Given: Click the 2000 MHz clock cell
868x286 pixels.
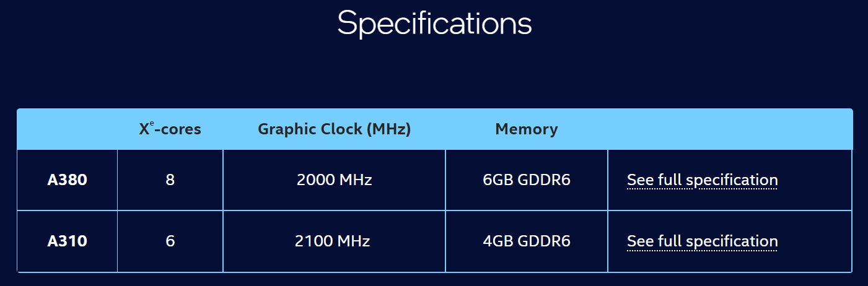Looking at the screenshot, I should 334,180.
